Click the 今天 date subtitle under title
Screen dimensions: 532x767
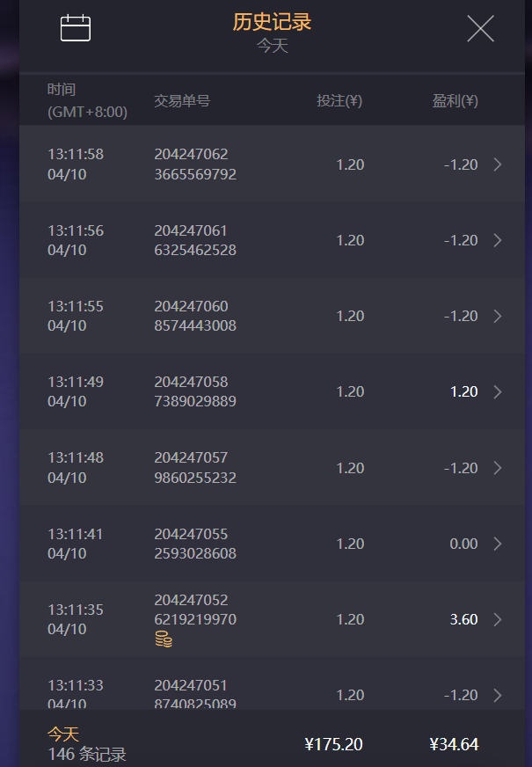[272, 46]
